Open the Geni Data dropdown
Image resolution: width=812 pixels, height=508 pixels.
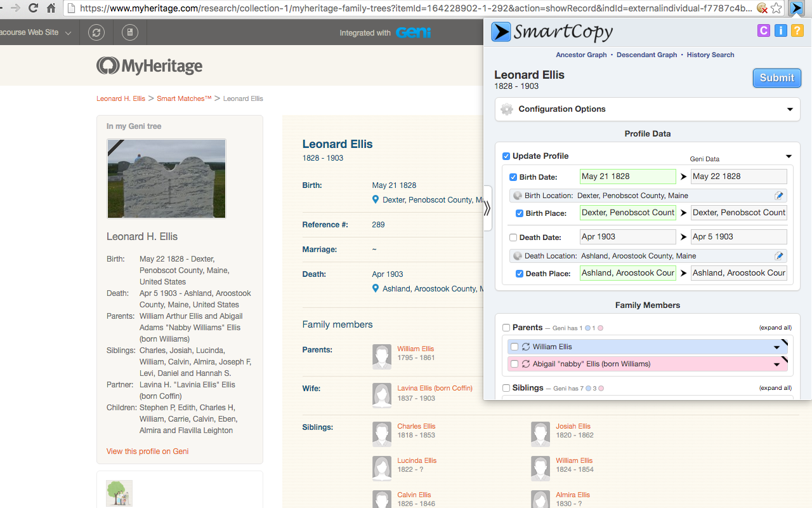(789, 156)
